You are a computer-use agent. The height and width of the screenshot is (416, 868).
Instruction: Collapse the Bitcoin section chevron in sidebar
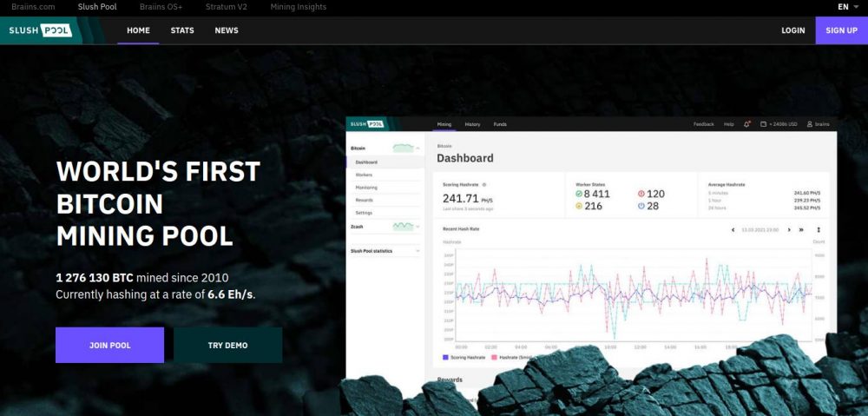[418, 149]
